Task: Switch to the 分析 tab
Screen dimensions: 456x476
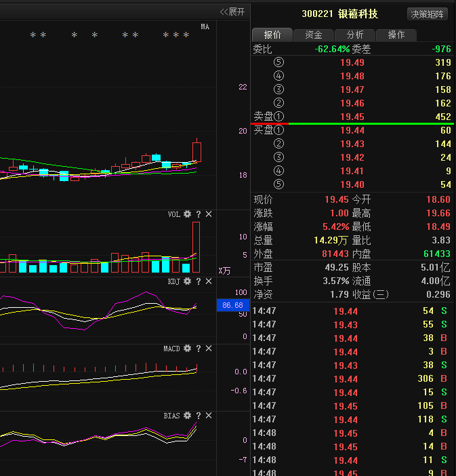Action: click(x=355, y=35)
